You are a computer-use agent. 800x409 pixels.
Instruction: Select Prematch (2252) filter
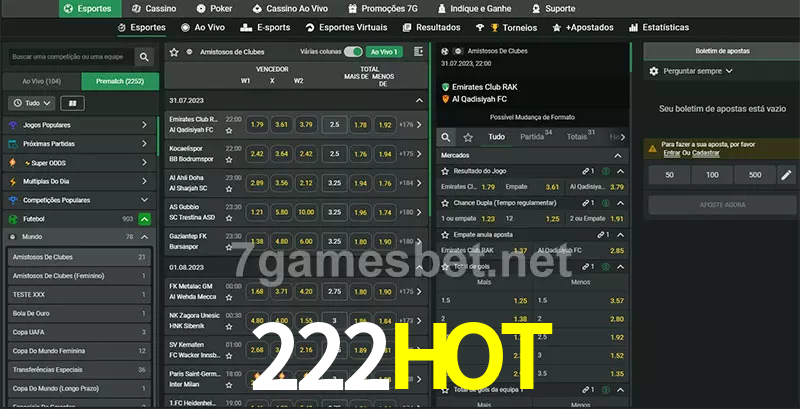[x=120, y=81]
